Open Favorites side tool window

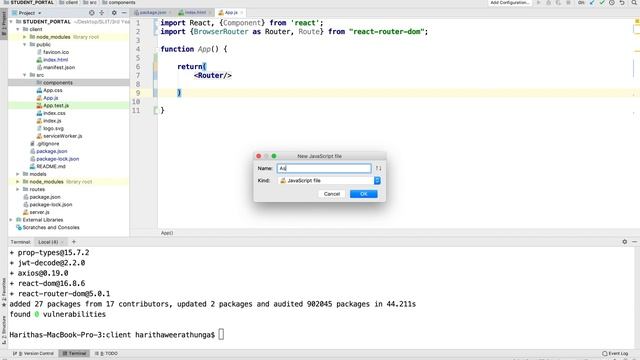click(4, 291)
